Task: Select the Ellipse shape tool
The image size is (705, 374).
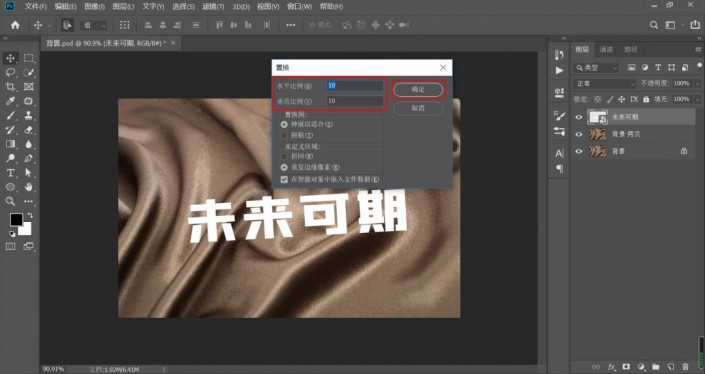Action: [10, 187]
